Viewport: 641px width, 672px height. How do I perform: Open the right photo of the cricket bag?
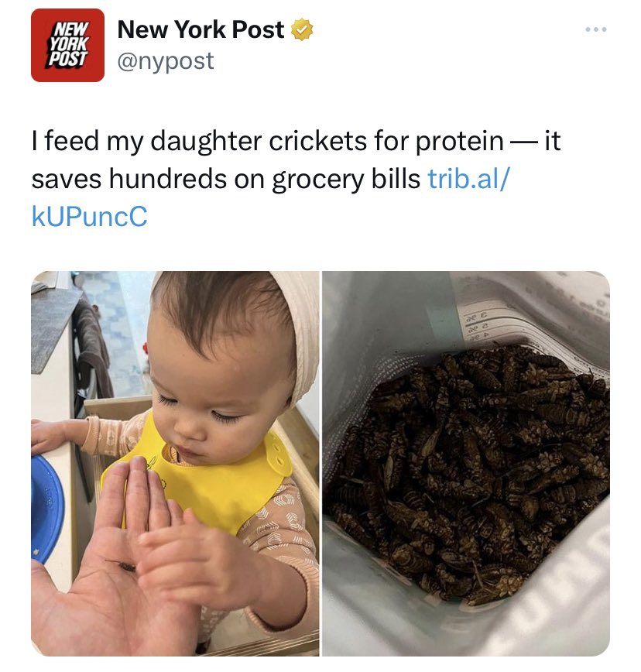466,463
